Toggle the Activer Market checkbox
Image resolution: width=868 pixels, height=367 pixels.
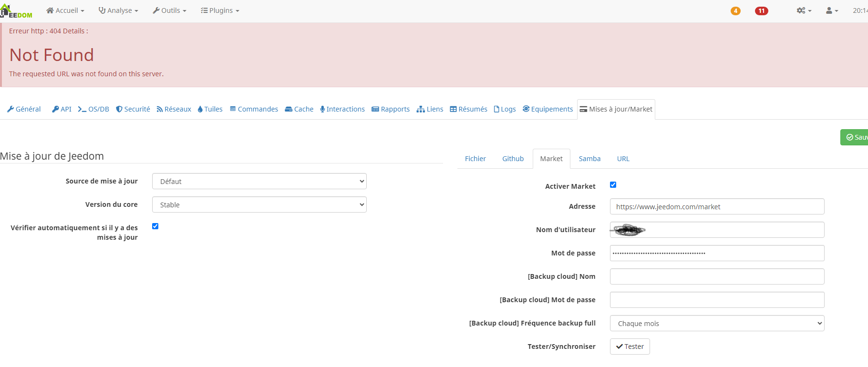pos(613,185)
